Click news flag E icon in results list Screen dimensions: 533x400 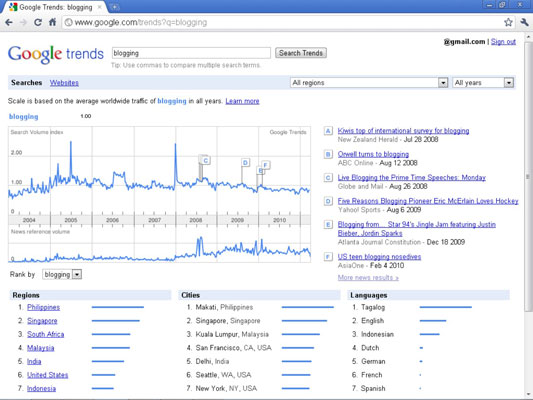tap(328, 225)
